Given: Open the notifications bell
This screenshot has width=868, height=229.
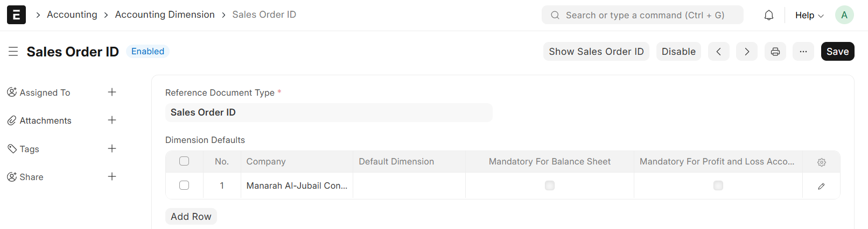Looking at the screenshot, I should [x=769, y=15].
